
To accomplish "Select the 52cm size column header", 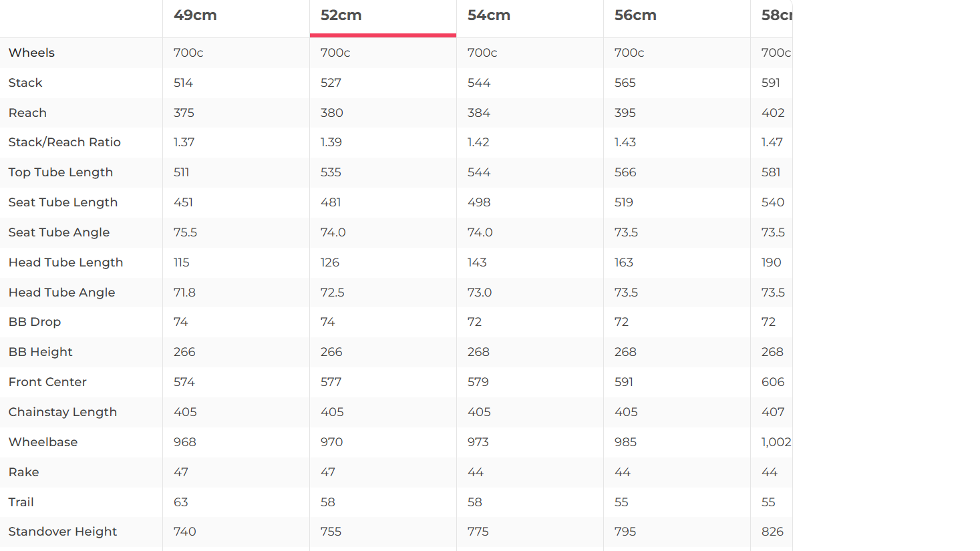I will coord(341,15).
